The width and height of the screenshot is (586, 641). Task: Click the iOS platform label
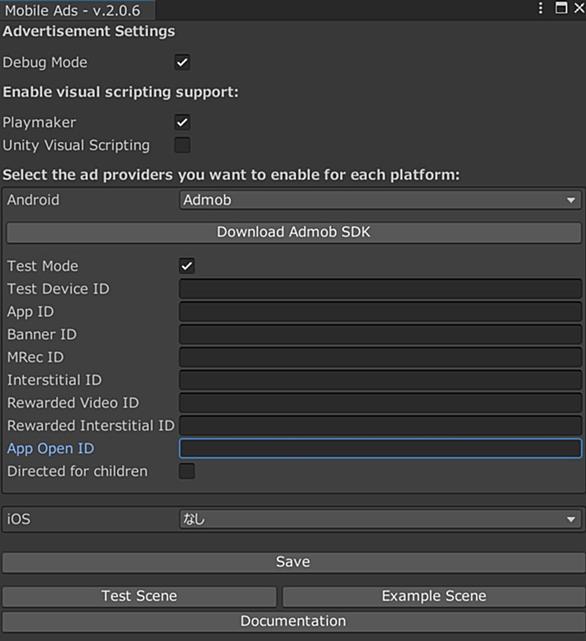click(x=18, y=519)
